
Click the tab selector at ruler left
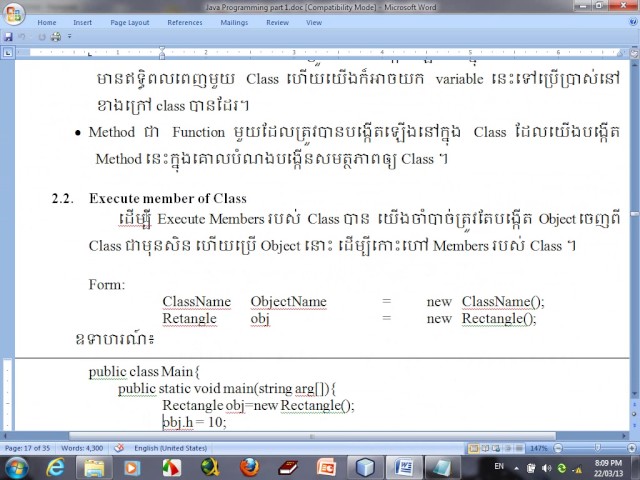pyautogui.click(x=8, y=52)
